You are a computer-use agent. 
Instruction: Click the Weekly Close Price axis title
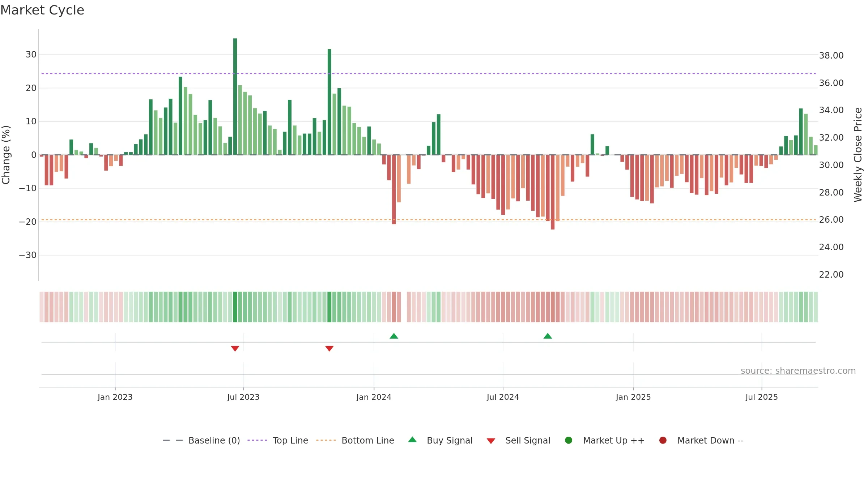pos(858,155)
